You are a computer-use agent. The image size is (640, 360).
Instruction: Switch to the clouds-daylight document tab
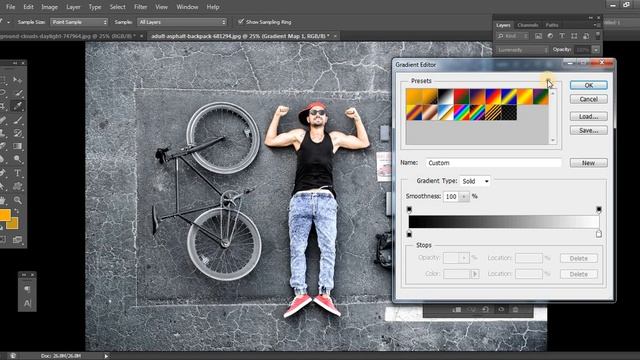(67, 36)
